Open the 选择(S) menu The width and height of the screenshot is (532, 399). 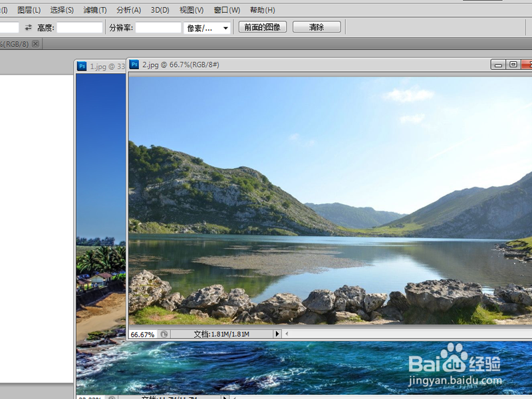tap(62, 10)
